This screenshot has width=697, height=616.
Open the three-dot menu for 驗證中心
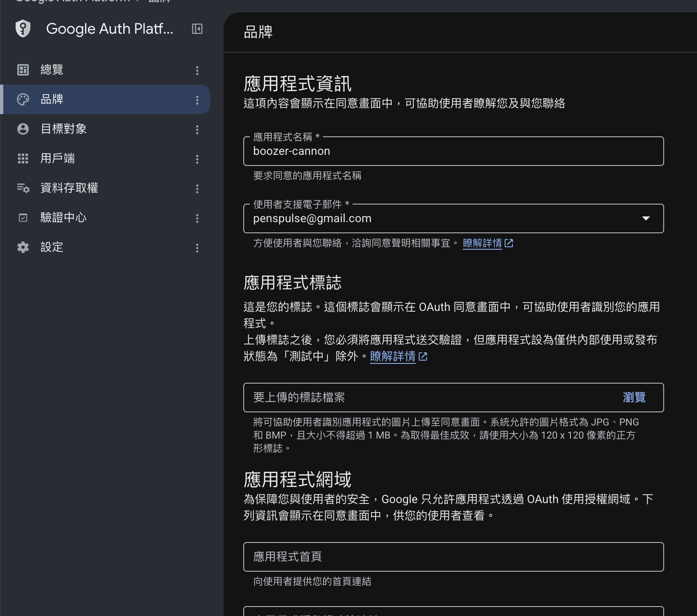pyautogui.click(x=197, y=218)
